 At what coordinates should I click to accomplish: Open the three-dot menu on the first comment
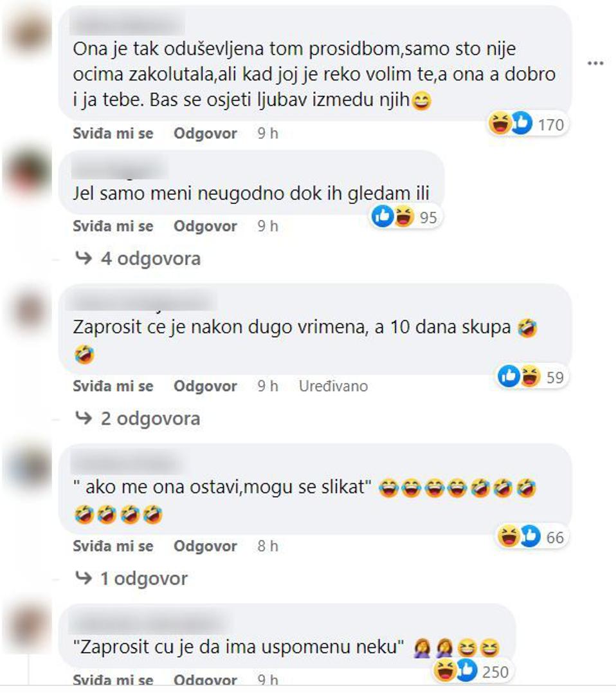(595, 63)
